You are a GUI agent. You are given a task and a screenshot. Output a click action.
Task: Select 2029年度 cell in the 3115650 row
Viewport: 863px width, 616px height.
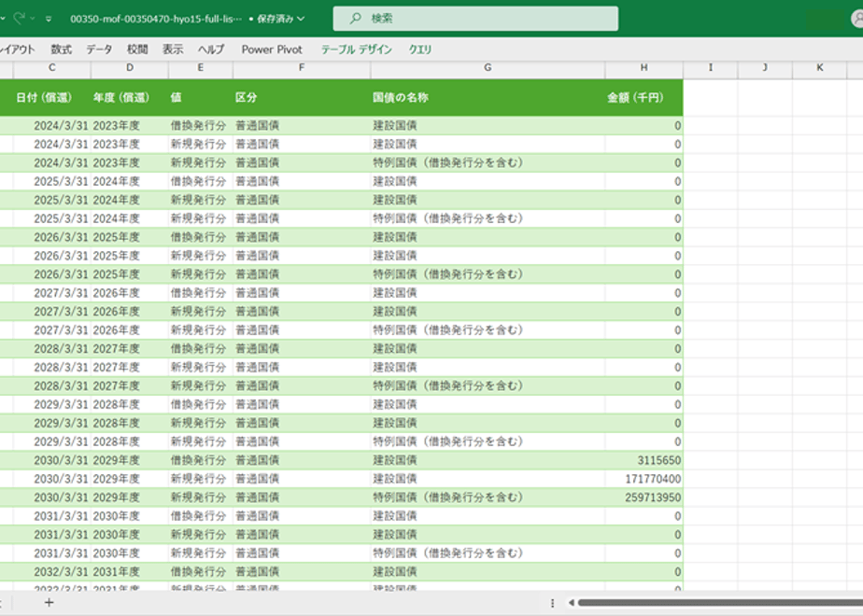(130, 460)
